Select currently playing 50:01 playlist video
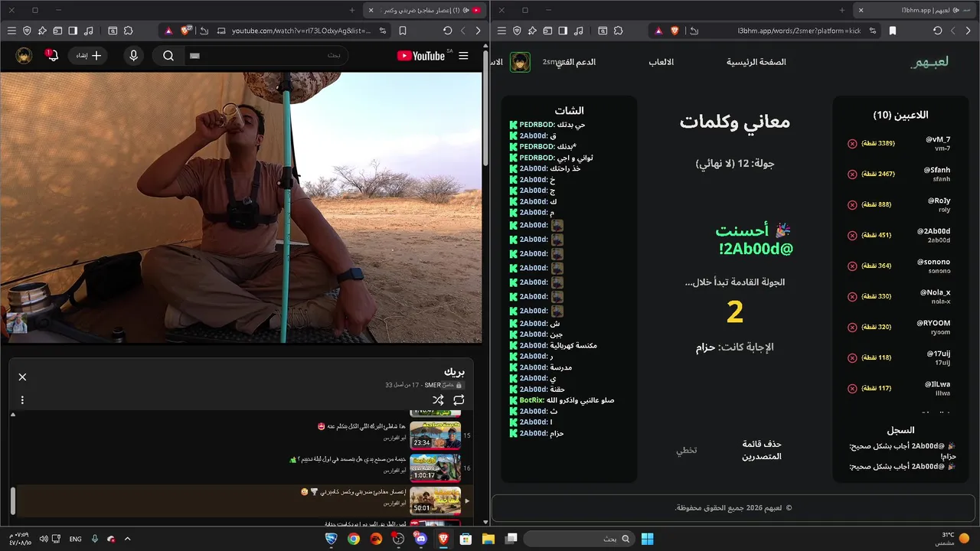Screen dimensions: 980x551 (x=243, y=500)
